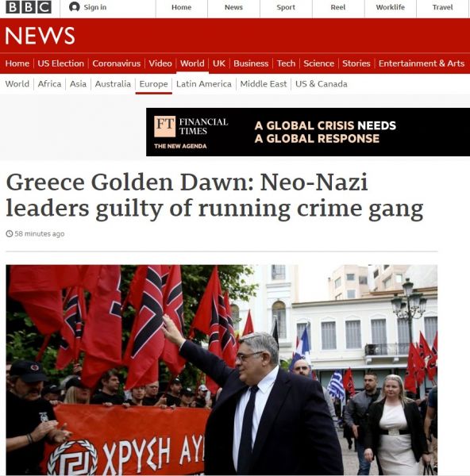This screenshot has width=470, height=476.
Task: Switch to the Video news tab
Action: pos(160,63)
